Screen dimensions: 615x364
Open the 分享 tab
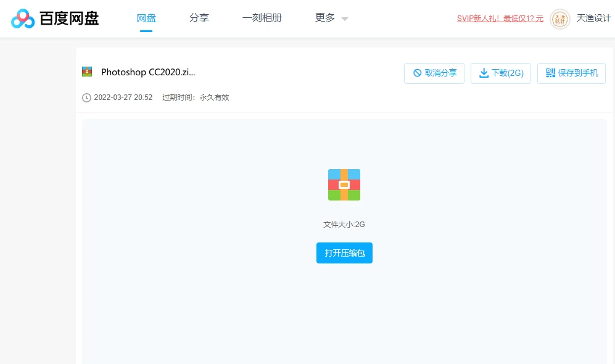click(199, 18)
